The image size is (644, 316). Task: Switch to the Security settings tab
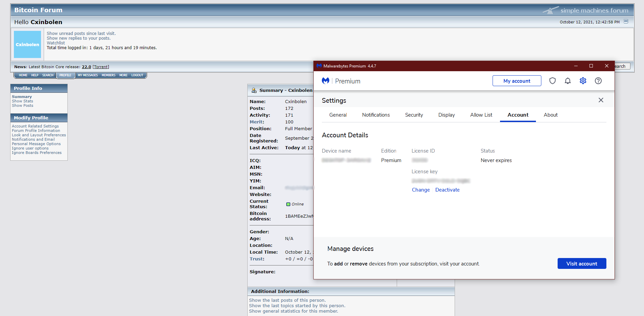tap(414, 115)
